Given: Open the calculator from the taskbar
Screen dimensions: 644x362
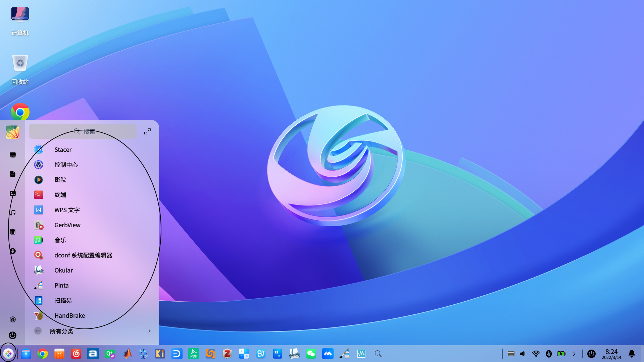Looking at the screenshot, I should coord(244,354).
